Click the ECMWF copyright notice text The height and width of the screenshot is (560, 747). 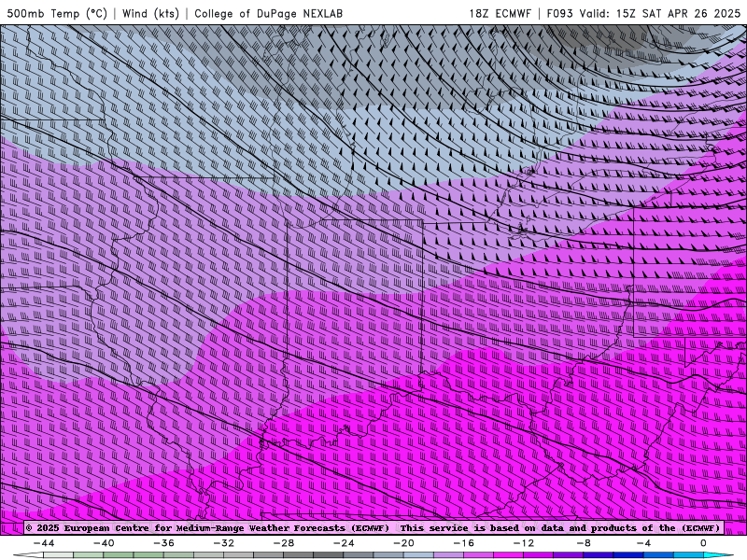pyautogui.click(x=373, y=528)
